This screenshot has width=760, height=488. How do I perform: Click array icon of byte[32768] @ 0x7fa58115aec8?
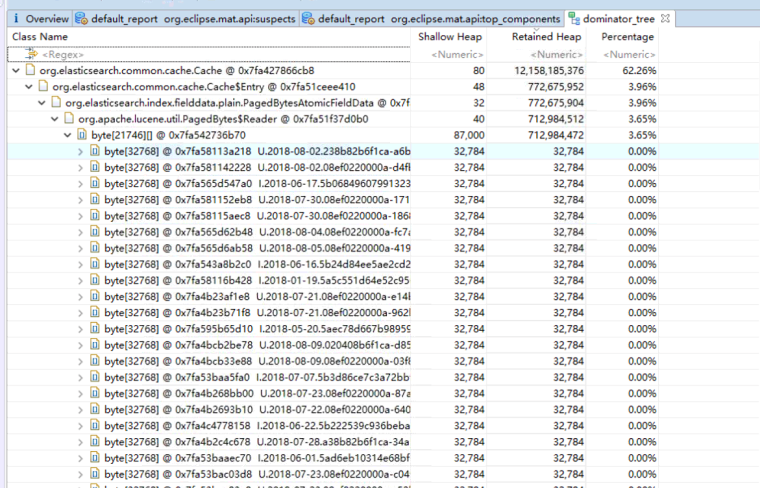95,216
